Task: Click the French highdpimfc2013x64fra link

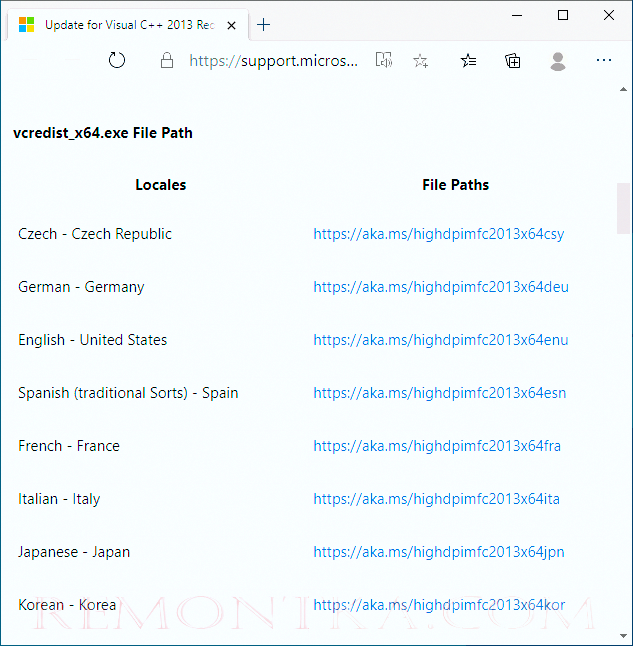Action: (437, 446)
